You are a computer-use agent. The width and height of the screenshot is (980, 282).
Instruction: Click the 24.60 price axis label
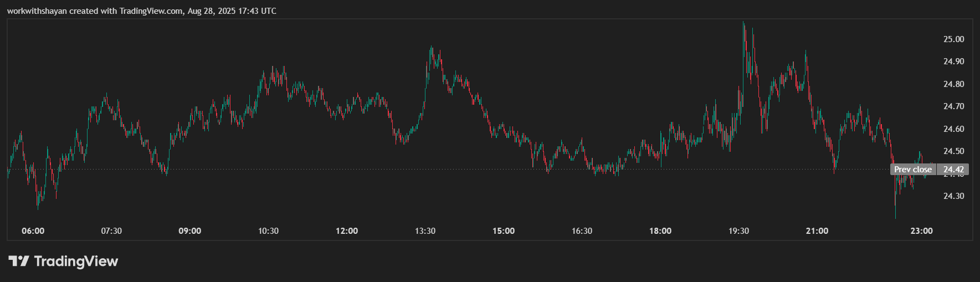click(x=953, y=129)
